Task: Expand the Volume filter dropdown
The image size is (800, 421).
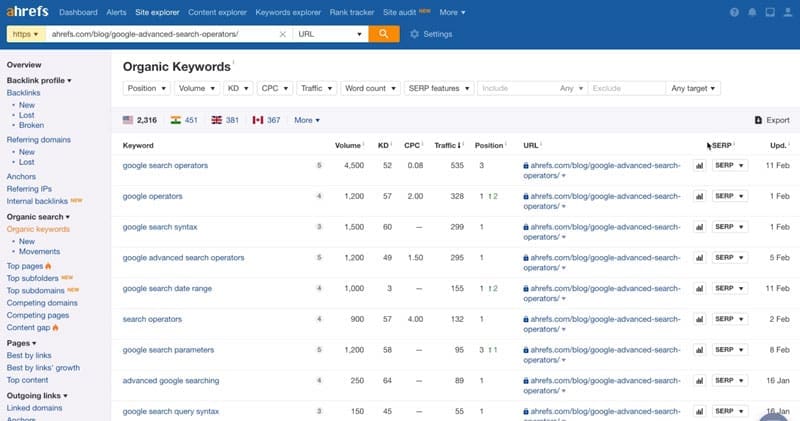Action: click(196, 88)
